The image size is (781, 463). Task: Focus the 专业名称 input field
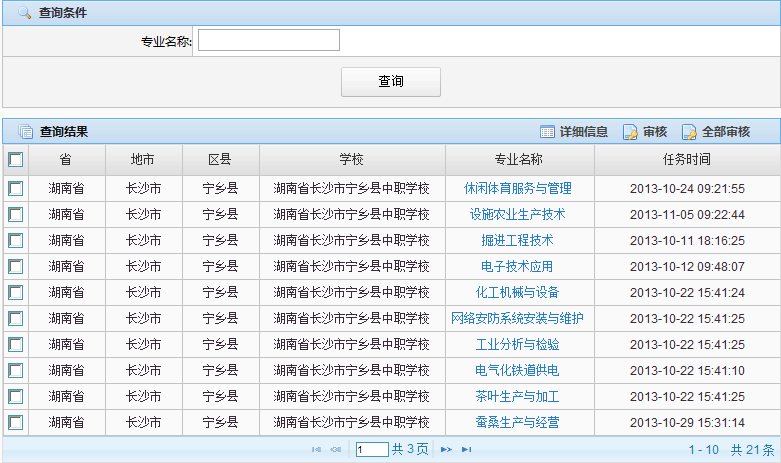pos(269,40)
